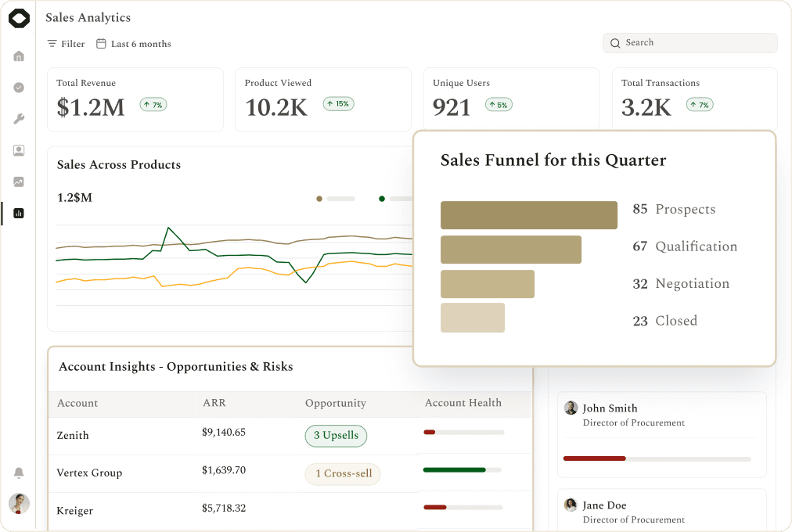Click the Search input field
This screenshot has height=532, width=792.
point(690,43)
